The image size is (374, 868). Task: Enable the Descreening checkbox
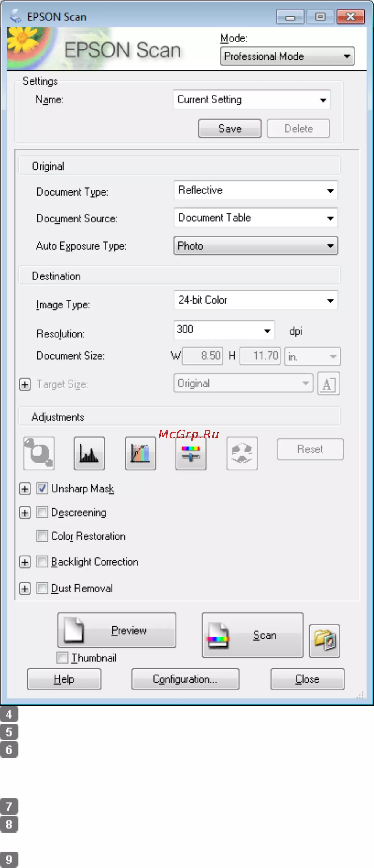42,512
